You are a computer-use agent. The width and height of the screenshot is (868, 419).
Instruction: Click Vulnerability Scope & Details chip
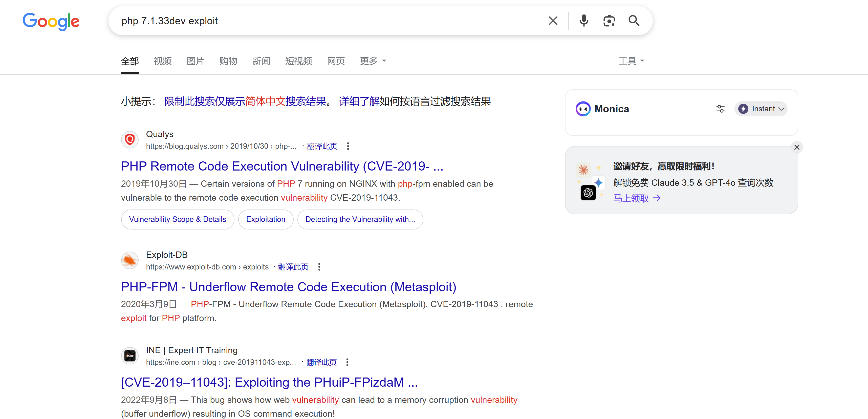click(x=178, y=219)
